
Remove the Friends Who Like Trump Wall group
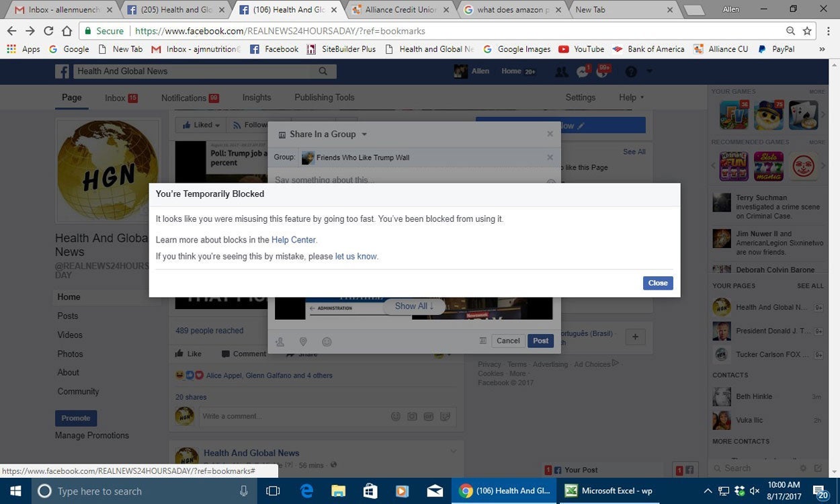click(550, 157)
